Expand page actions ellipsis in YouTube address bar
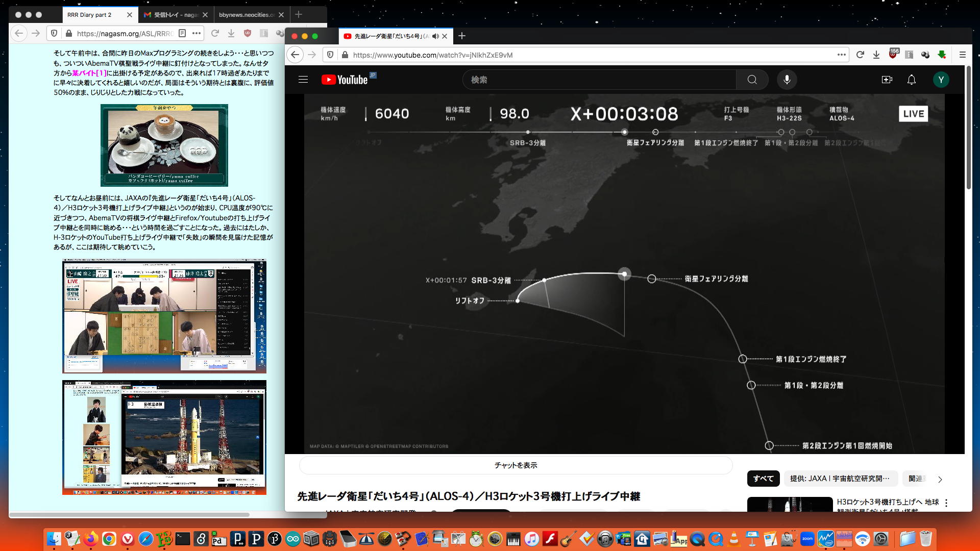Screen dimensions: 980x551 [841, 55]
